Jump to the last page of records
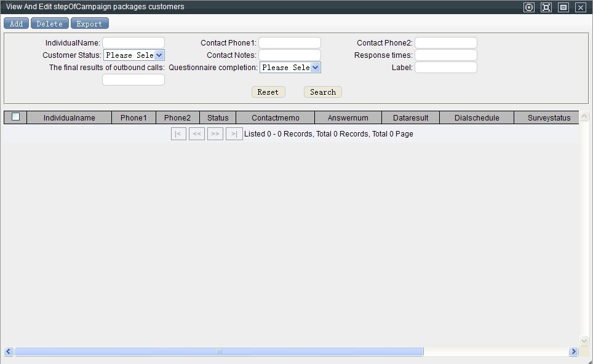Image resolution: width=593 pixels, height=364 pixels. coord(234,134)
